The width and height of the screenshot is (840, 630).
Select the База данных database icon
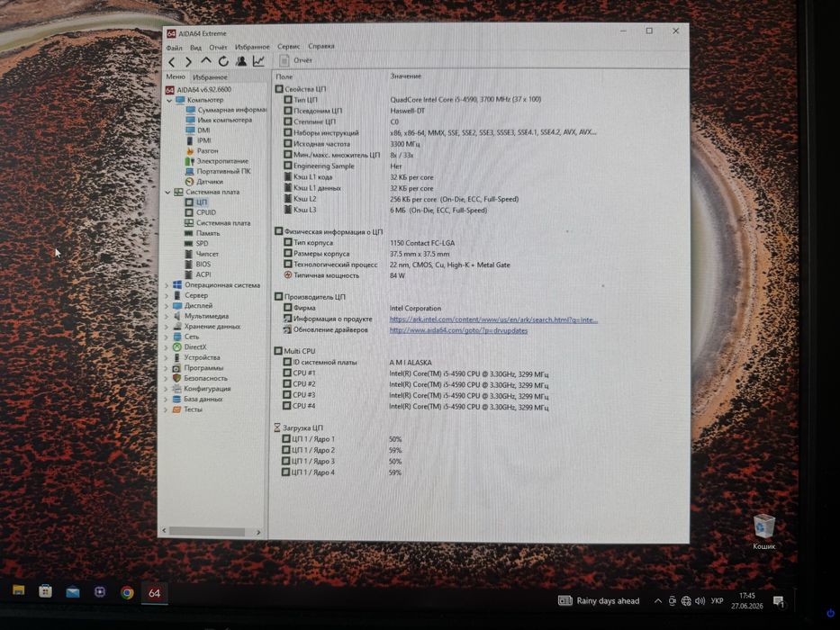pos(176,399)
